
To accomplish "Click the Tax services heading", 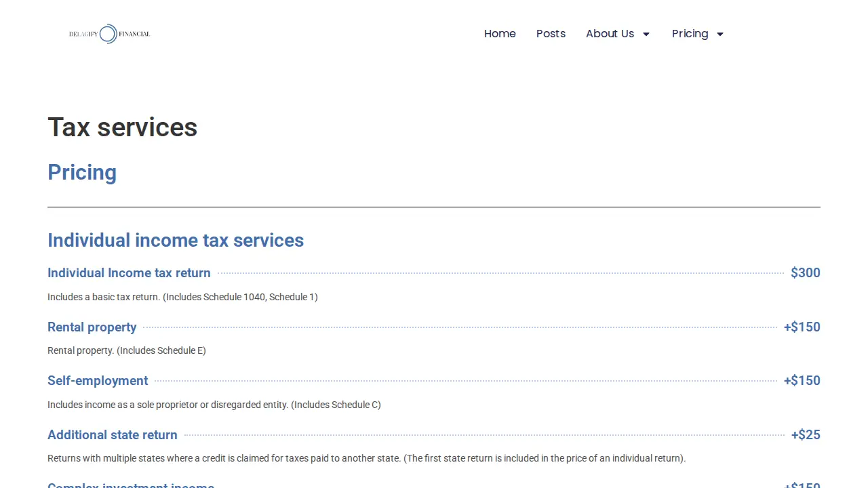I will [122, 127].
